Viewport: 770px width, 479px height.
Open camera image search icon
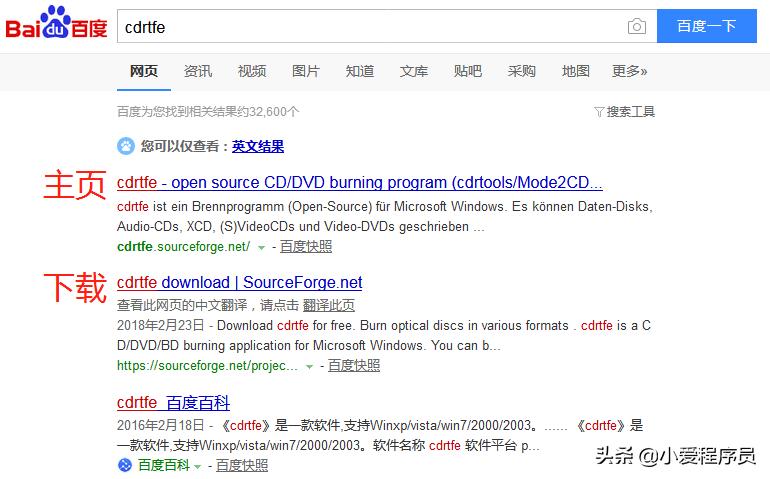pyautogui.click(x=636, y=26)
